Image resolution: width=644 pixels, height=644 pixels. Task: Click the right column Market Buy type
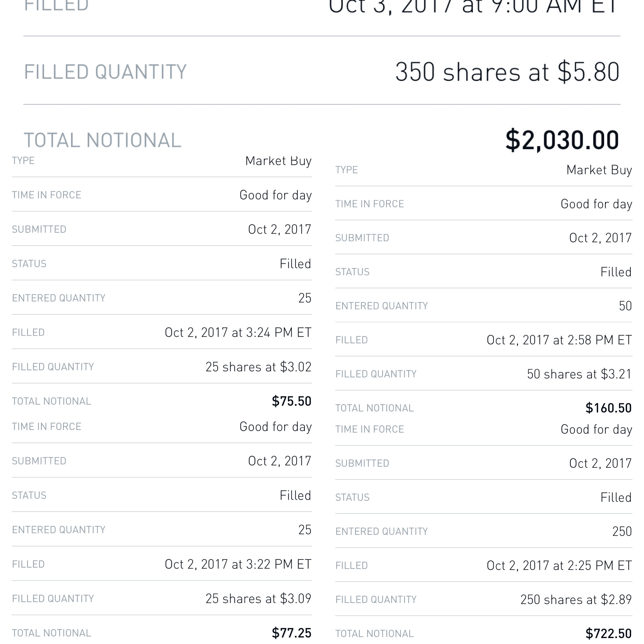(x=599, y=170)
